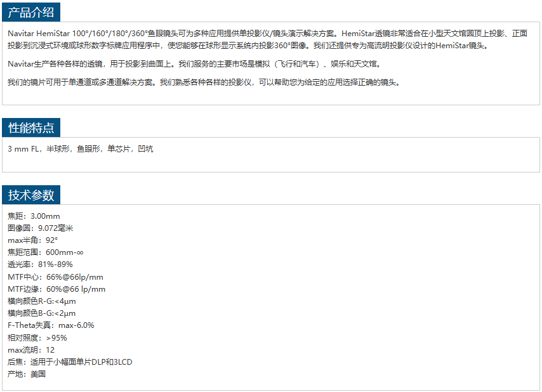Click the max半角：92° specification
This screenshot has width=542, height=392.
(32, 240)
